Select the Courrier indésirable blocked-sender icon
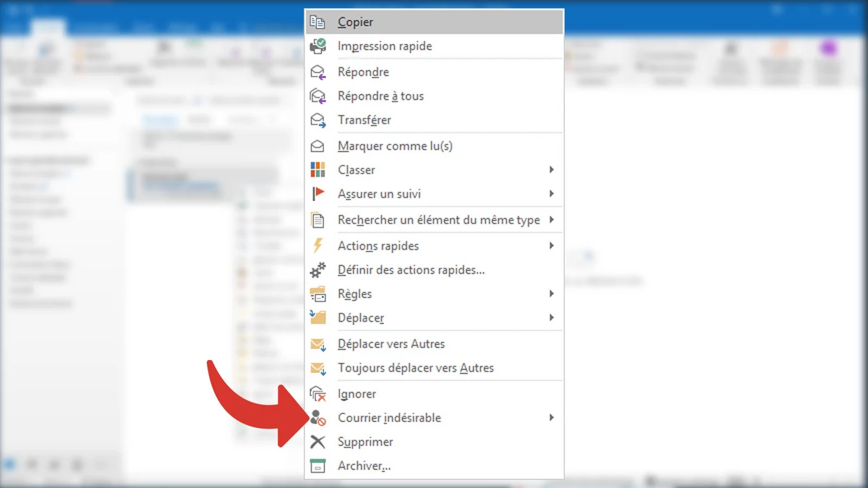Image resolution: width=868 pixels, height=488 pixels. 318,418
